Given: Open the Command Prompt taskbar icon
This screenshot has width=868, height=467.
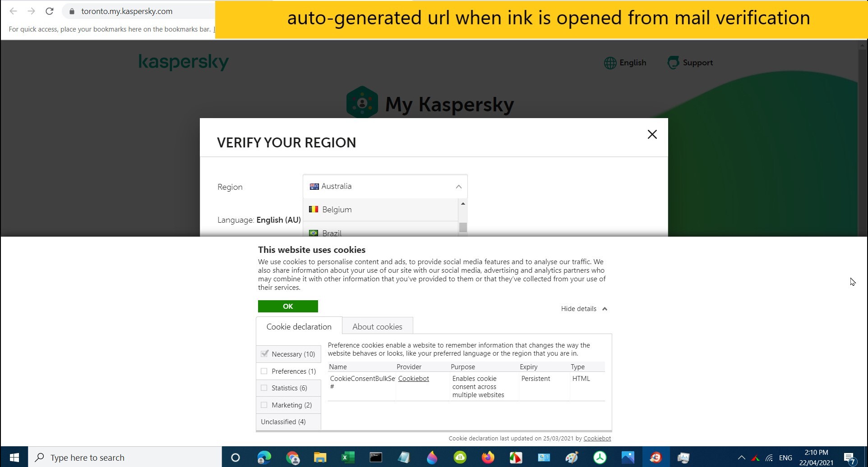Looking at the screenshot, I should (375, 458).
